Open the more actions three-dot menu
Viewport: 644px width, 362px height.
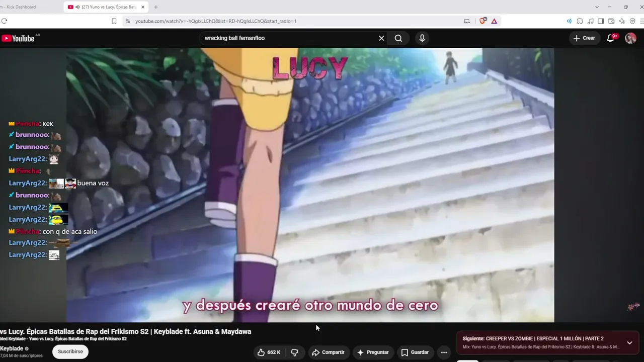(444, 352)
